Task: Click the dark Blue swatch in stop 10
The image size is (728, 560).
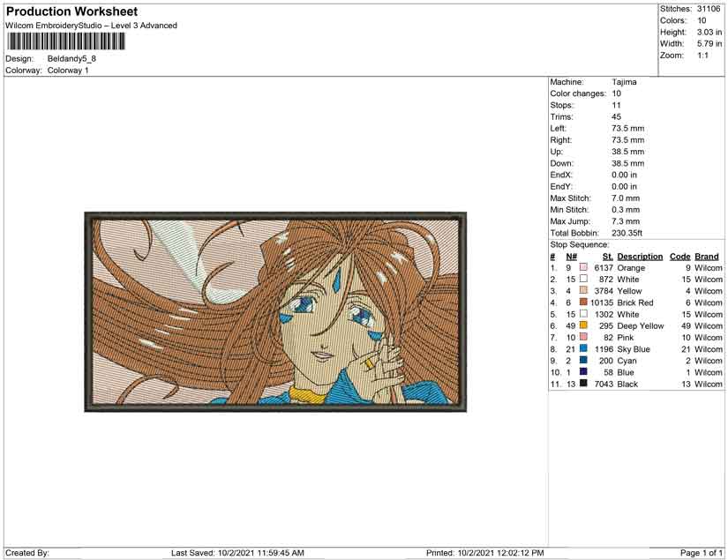Action: click(x=583, y=371)
